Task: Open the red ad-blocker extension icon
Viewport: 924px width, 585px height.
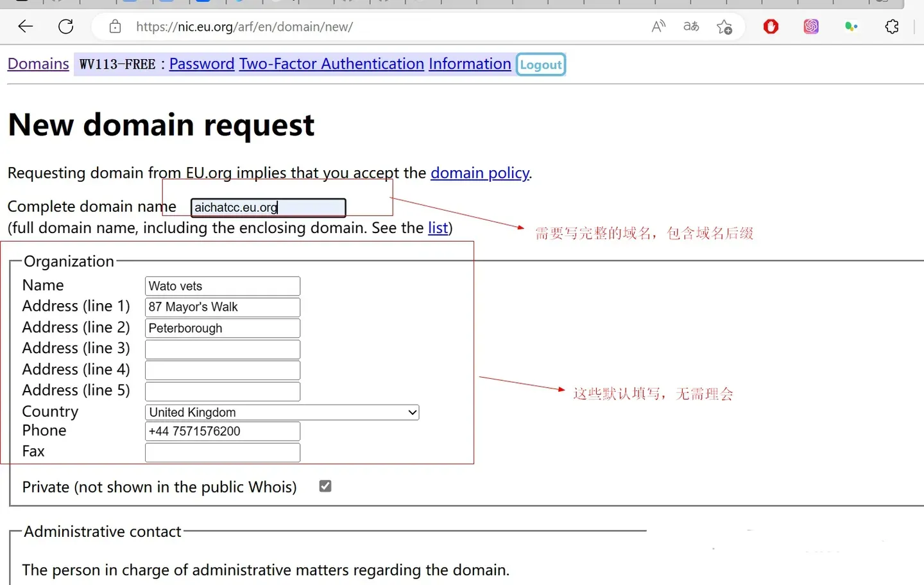Action: [x=771, y=26]
